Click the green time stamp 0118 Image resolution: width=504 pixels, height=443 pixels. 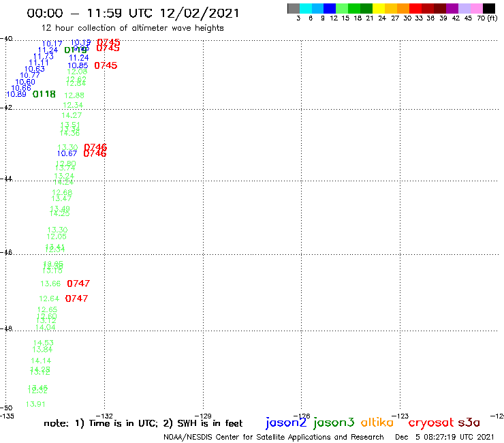(x=44, y=94)
